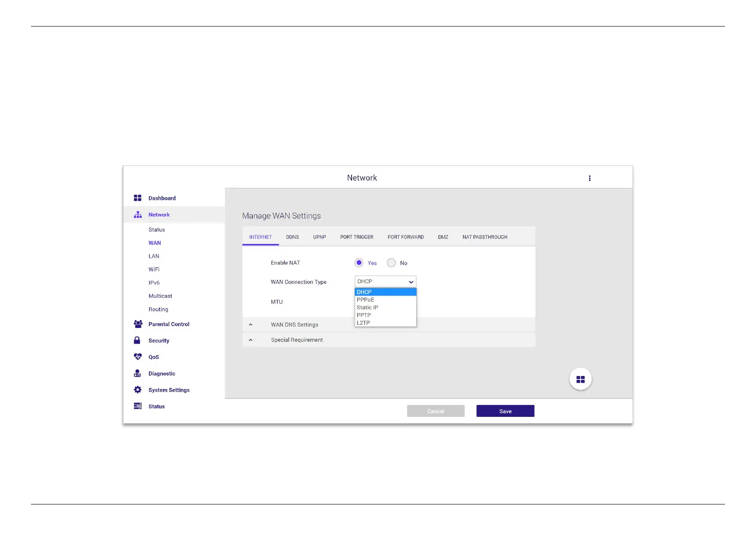Screen dimensions: 756x535
Task: Select No for Enable NAT
Action: pyautogui.click(x=391, y=263)
